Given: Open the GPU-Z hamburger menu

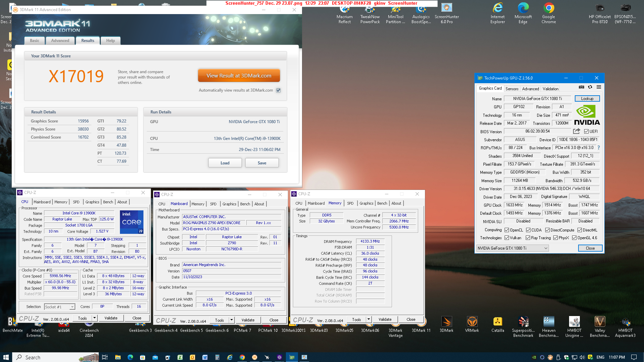Looking at the screenshot, I should [x=599, y=87].
